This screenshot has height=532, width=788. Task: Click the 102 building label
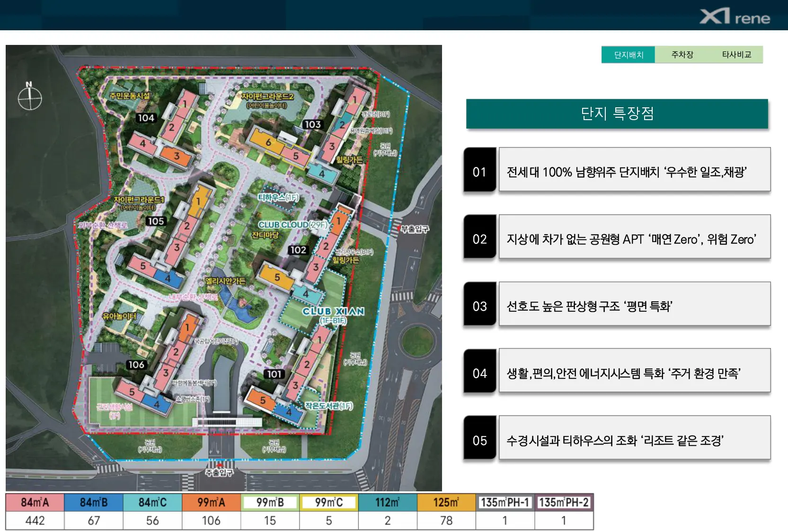[298, 250]
